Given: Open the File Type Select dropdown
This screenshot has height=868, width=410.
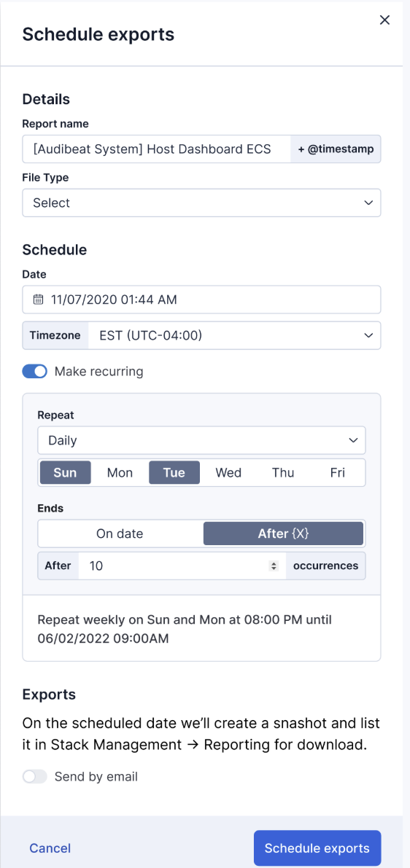Looking at the screenshot, I should click(201, 203).
